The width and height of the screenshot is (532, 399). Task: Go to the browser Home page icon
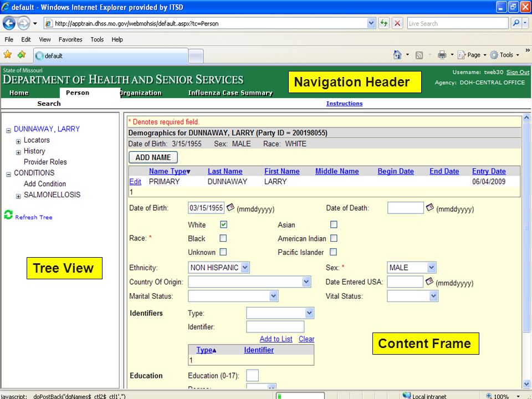[x=397, y=55]
